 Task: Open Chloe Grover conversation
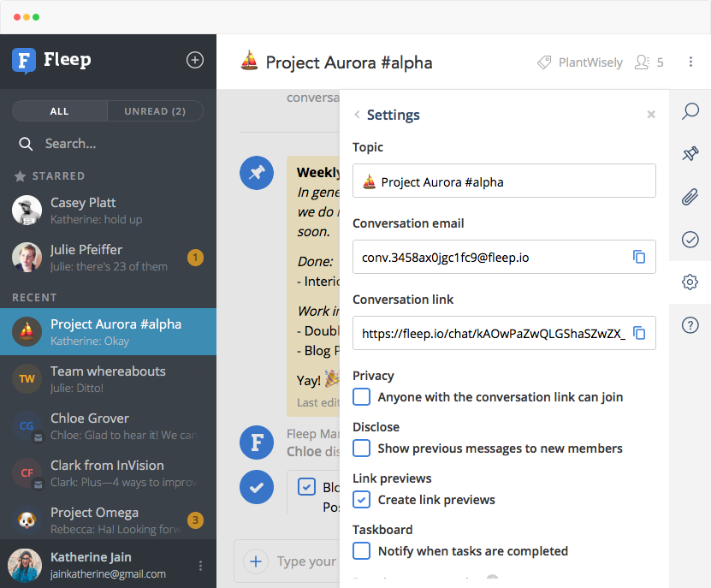point(108,426)
